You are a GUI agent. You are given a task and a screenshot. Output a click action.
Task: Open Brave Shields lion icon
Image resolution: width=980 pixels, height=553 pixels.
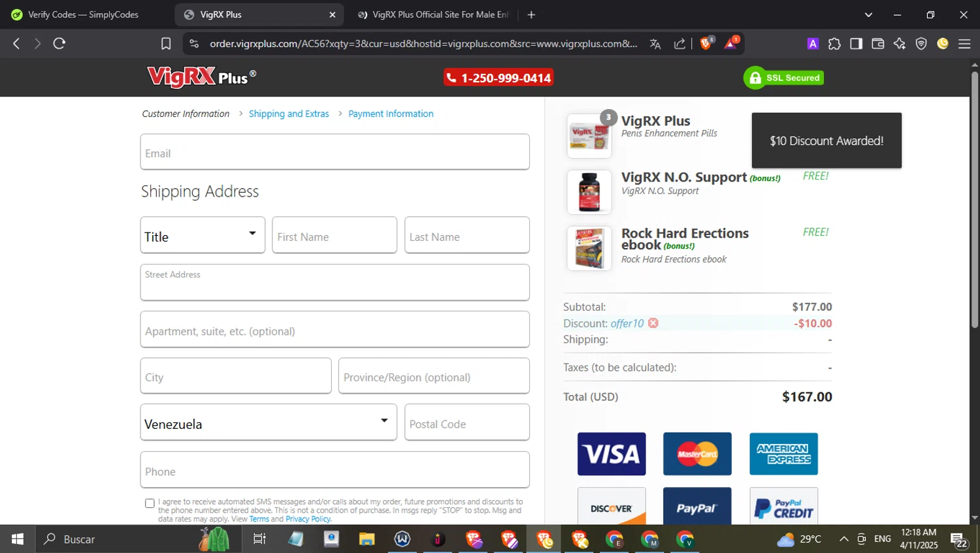click(706, 43)
